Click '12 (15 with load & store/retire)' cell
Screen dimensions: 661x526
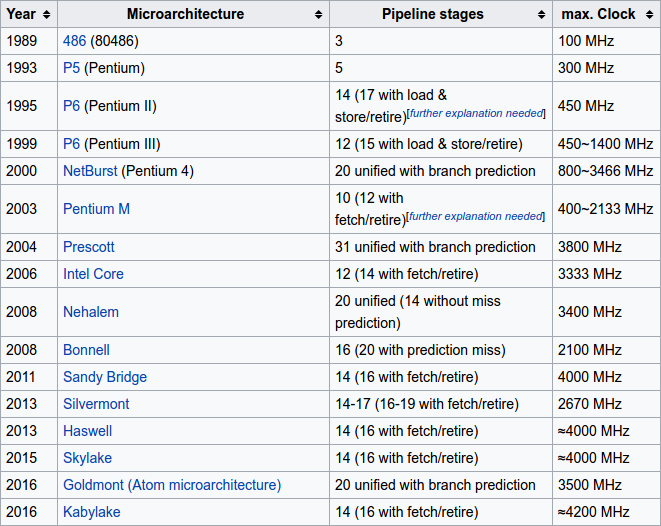(441, 144)
